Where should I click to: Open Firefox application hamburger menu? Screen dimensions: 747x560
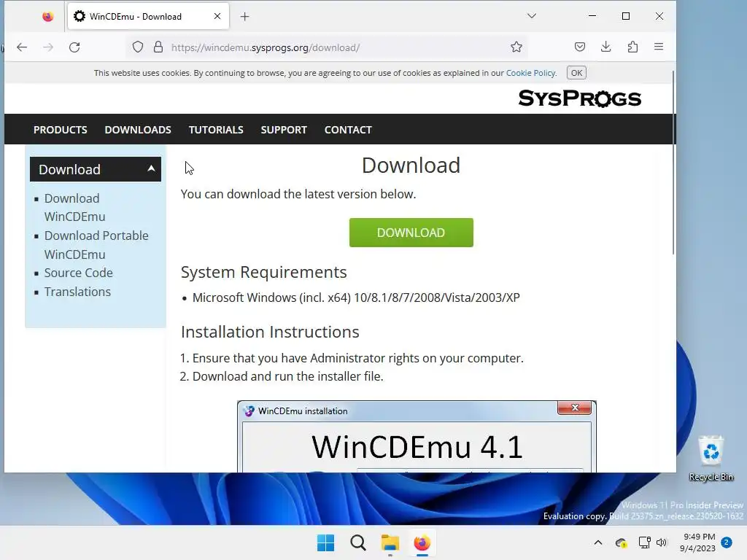659,47
